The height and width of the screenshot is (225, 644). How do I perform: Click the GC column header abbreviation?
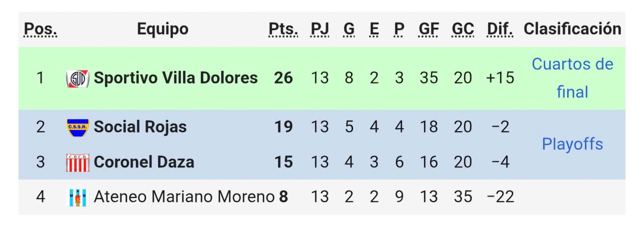[463, 29]
